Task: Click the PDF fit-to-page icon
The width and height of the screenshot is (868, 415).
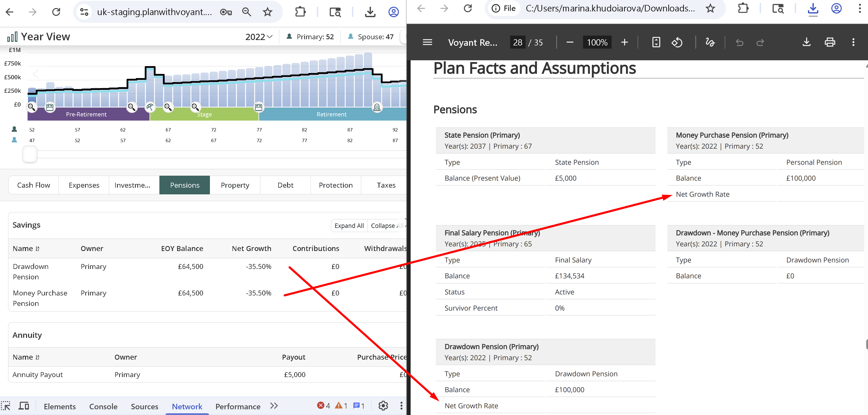Action: (x=656, y=42)
